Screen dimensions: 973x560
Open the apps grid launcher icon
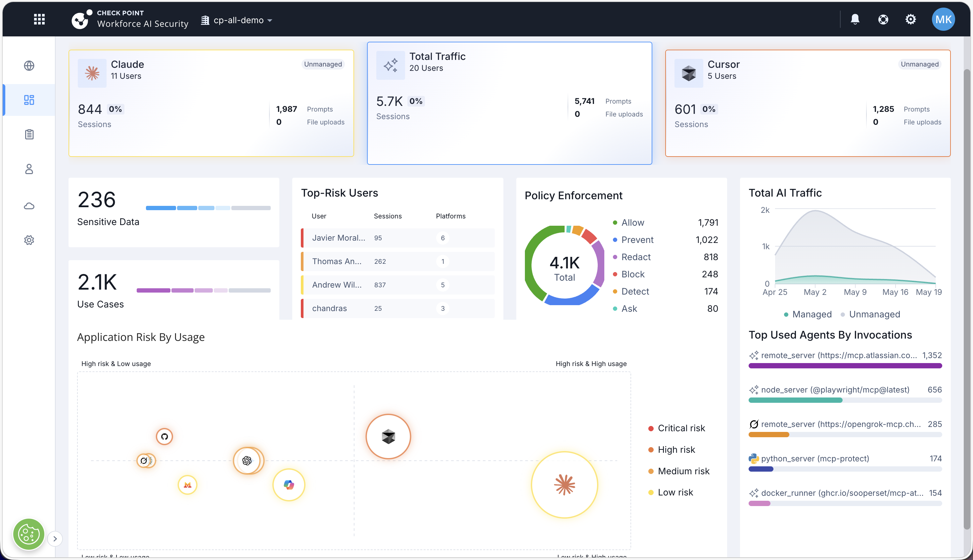click(x=39, y=19)
